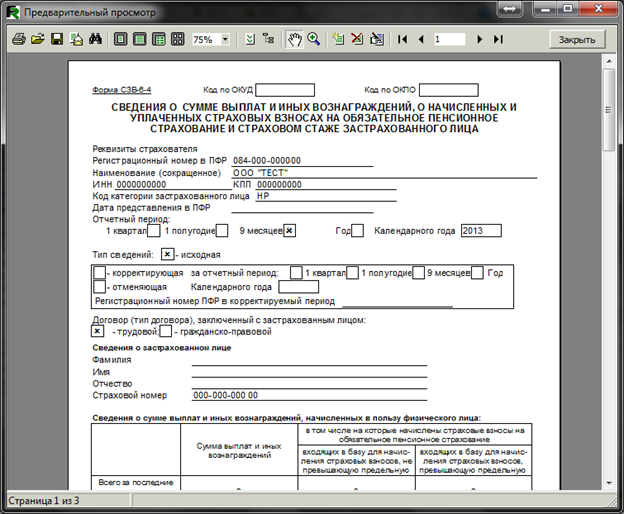This screenshot has height=514, width=624.
Task: Click the page number input field
Action: [450, 39]
